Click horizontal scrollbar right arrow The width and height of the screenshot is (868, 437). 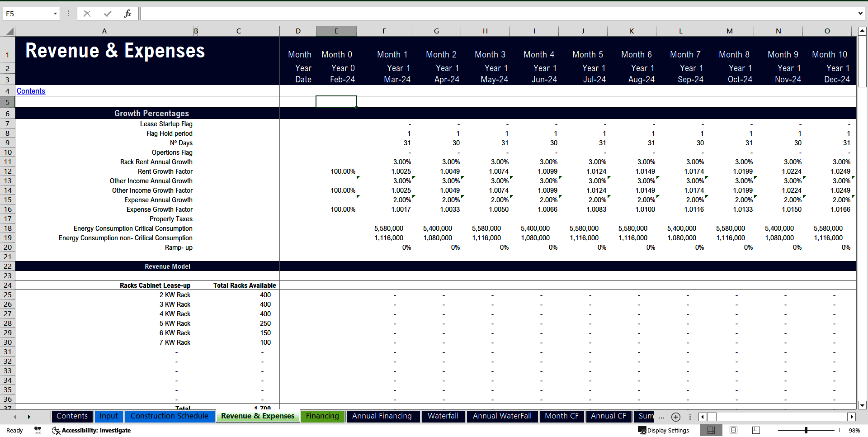point(852,417)
